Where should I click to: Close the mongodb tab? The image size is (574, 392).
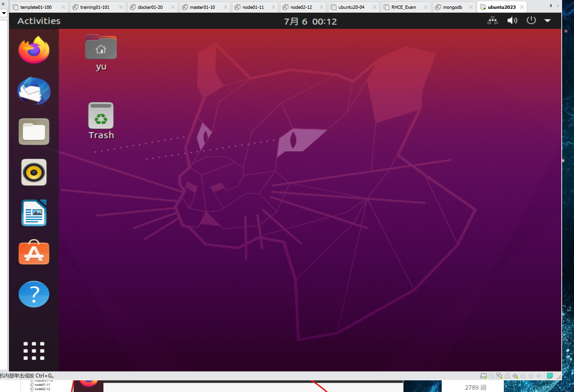pos(471,7)
